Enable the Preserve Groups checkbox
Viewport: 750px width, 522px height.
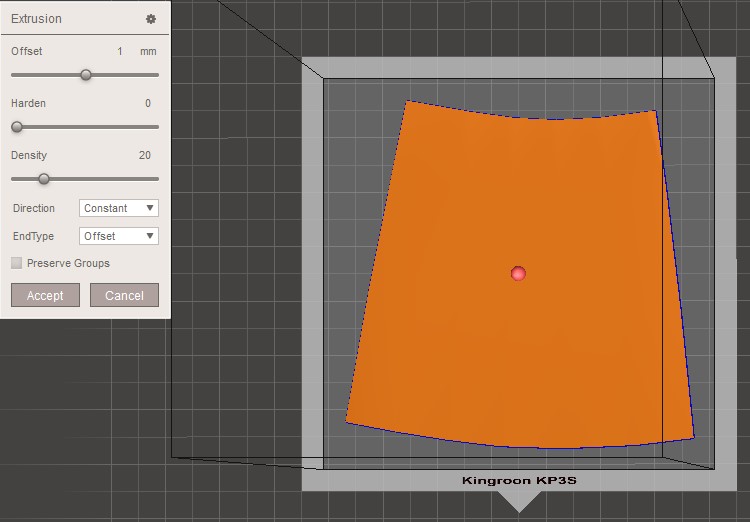17,263
